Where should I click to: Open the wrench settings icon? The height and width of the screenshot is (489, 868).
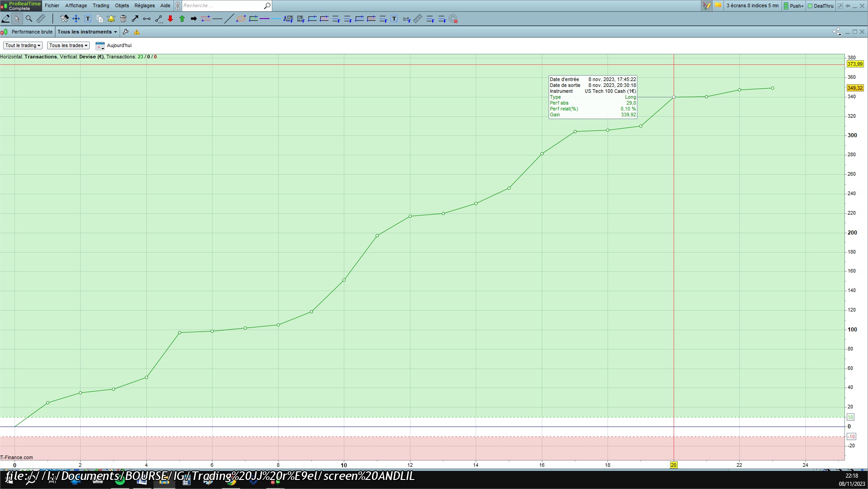tap(125, 32)
